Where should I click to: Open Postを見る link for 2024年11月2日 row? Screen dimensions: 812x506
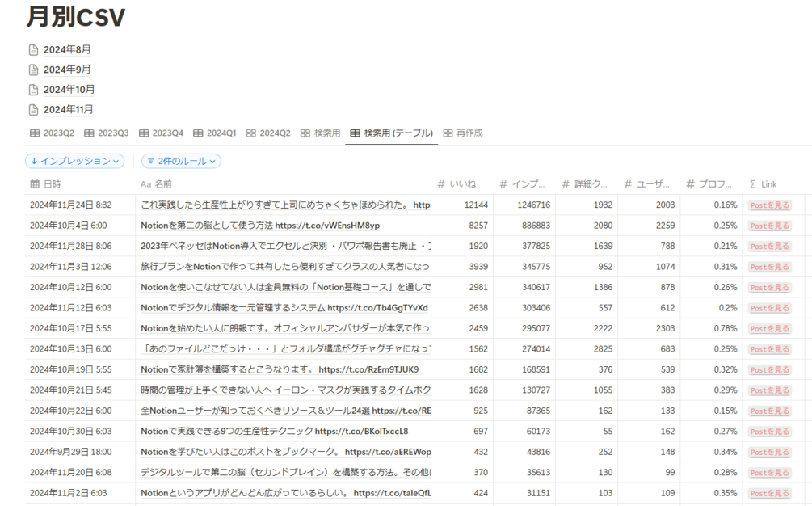[770, 494]
